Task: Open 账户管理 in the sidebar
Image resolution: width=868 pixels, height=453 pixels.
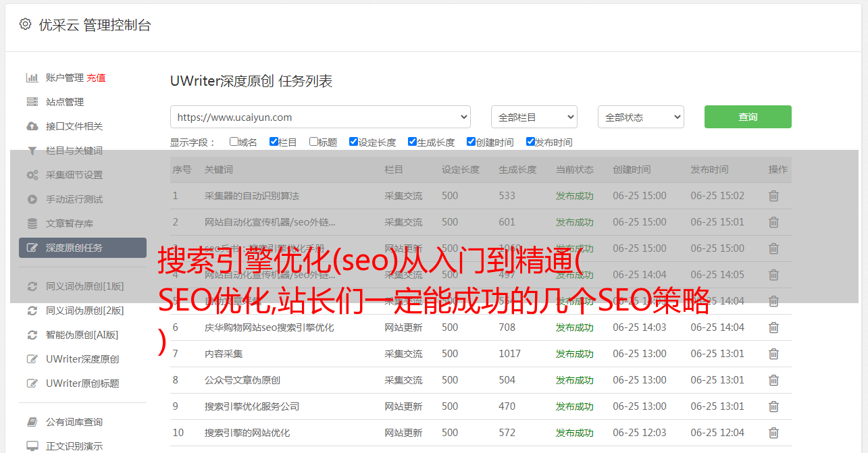Action: [x=65, y=78]
